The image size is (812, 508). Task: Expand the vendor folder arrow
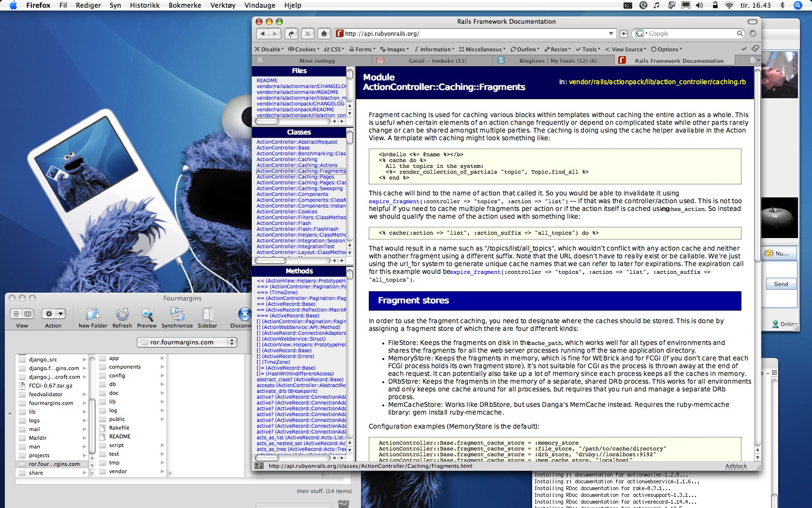point(162,471)
